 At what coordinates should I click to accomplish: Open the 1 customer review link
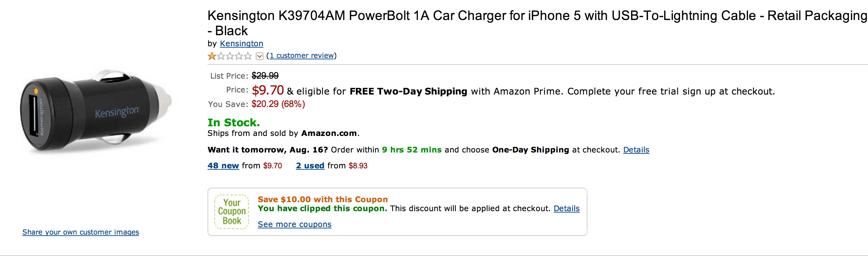[x=302, y=56]
